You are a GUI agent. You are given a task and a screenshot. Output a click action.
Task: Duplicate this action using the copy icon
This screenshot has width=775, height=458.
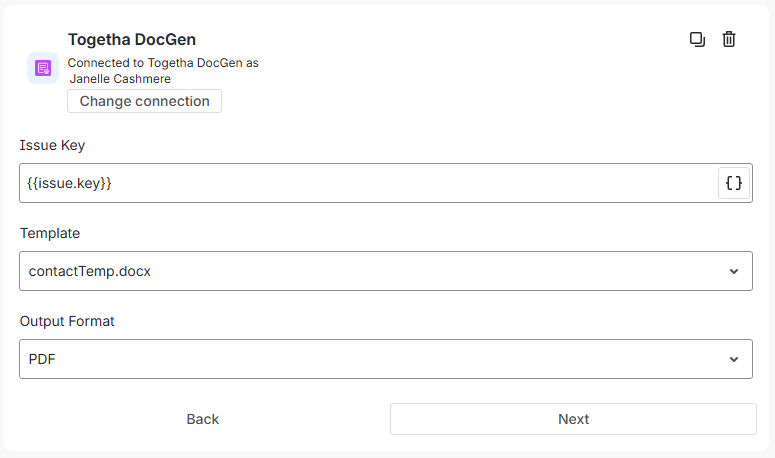[x=697, y=39]
